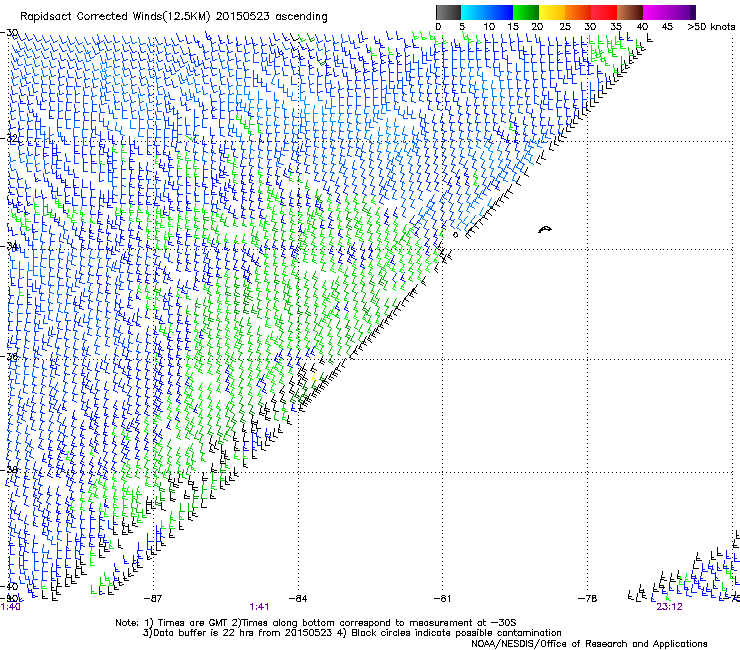
Task: Click the latitude label "-38"
Action: (x=9, y=470)
